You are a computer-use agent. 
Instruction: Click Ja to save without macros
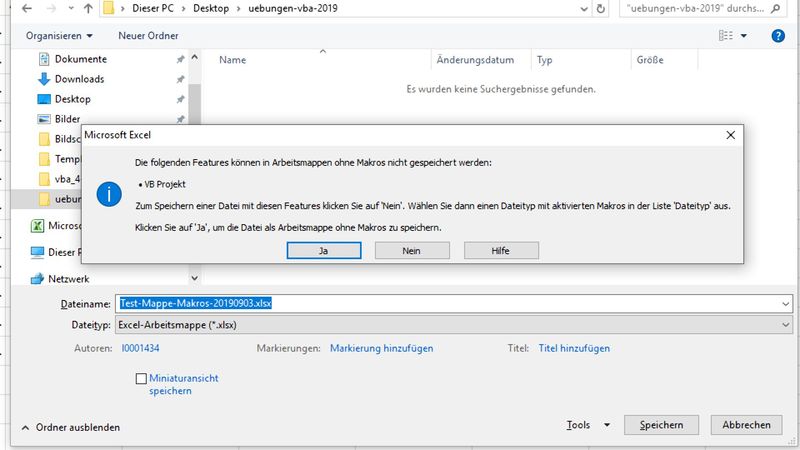click(x=324, y=251)
